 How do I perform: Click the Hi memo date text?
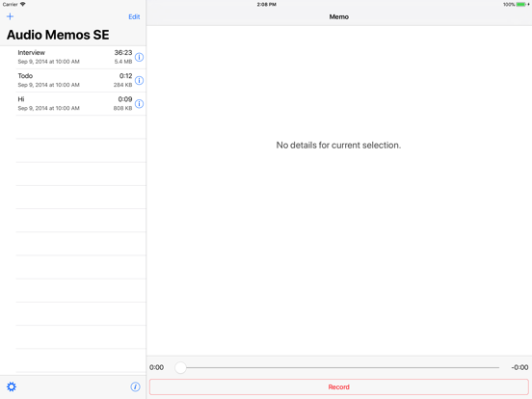tap(49, 108)
